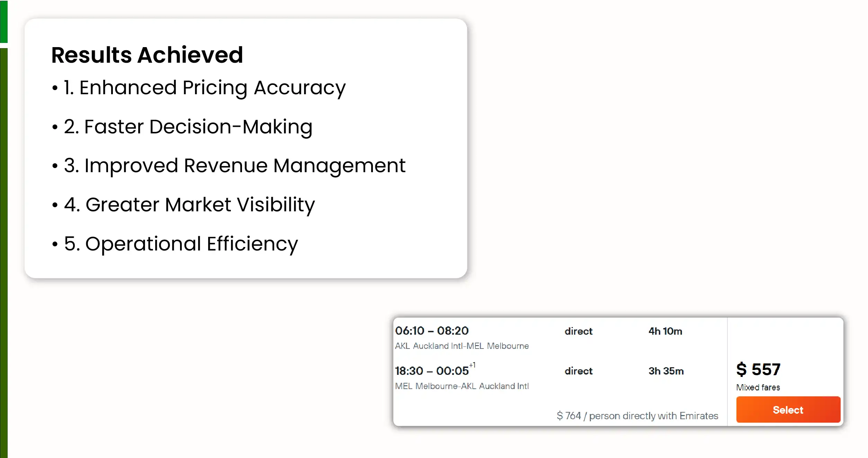The image size is (868, 458).
Task: Click the +1 next-day arrival superscript
Action: pos(472,365)
